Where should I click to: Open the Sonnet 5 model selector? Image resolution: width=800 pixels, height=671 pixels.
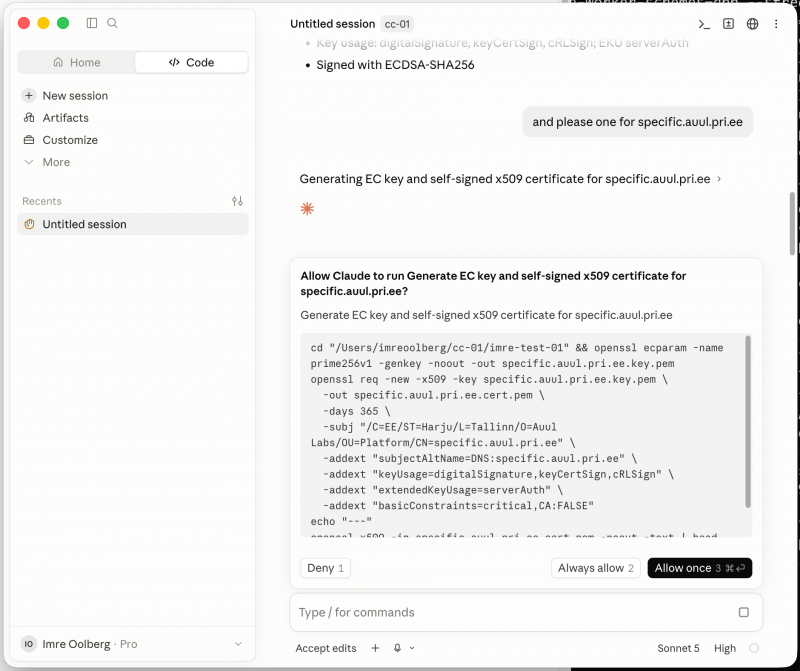(678, 648)
